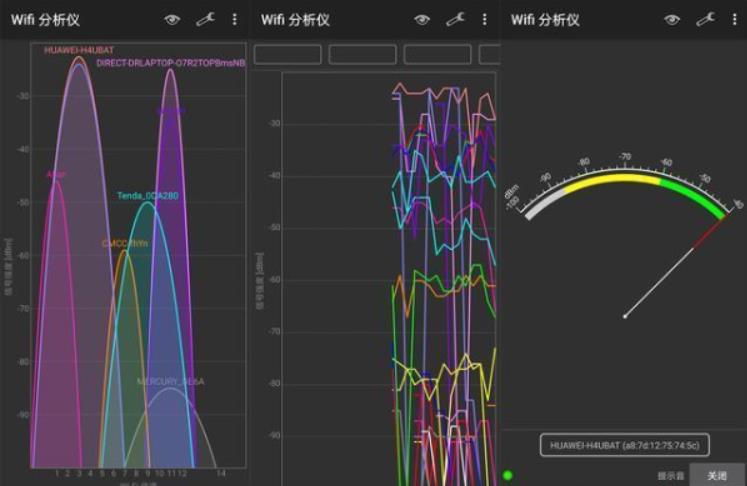The height and width of the screenshot is (486, 747).
Task: Click the green arc of the signal meter
Action: click(x=693, y=195)
